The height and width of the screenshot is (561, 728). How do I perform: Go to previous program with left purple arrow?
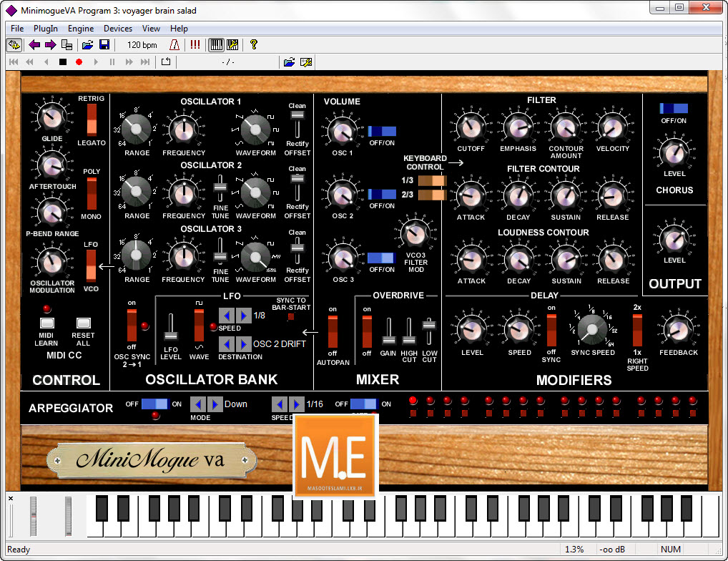click(x=34, y=44)
